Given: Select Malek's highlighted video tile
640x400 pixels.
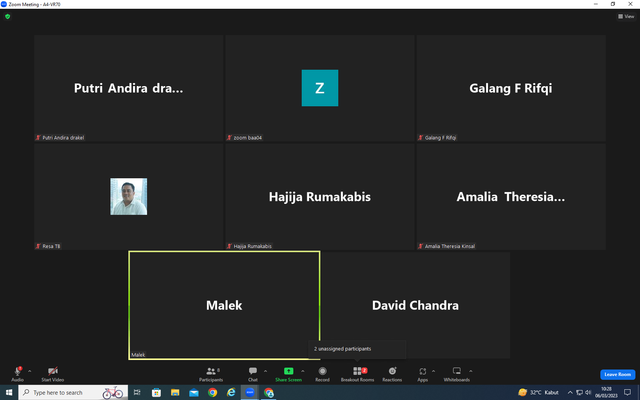Looking at the screenshot, I should tap(224, 305).
